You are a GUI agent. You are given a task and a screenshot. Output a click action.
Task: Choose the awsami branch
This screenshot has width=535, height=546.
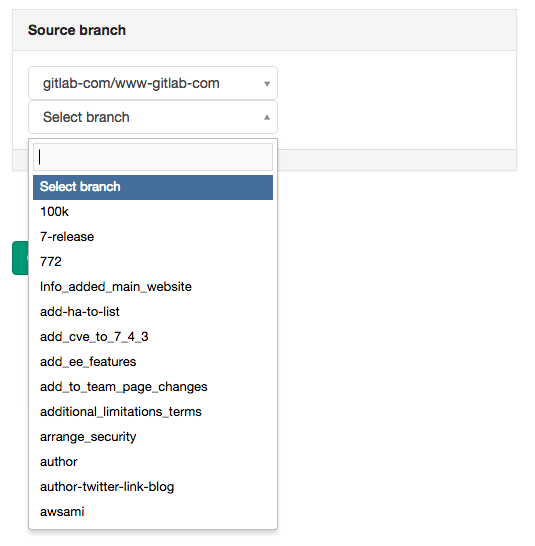(x=153, y=512)
